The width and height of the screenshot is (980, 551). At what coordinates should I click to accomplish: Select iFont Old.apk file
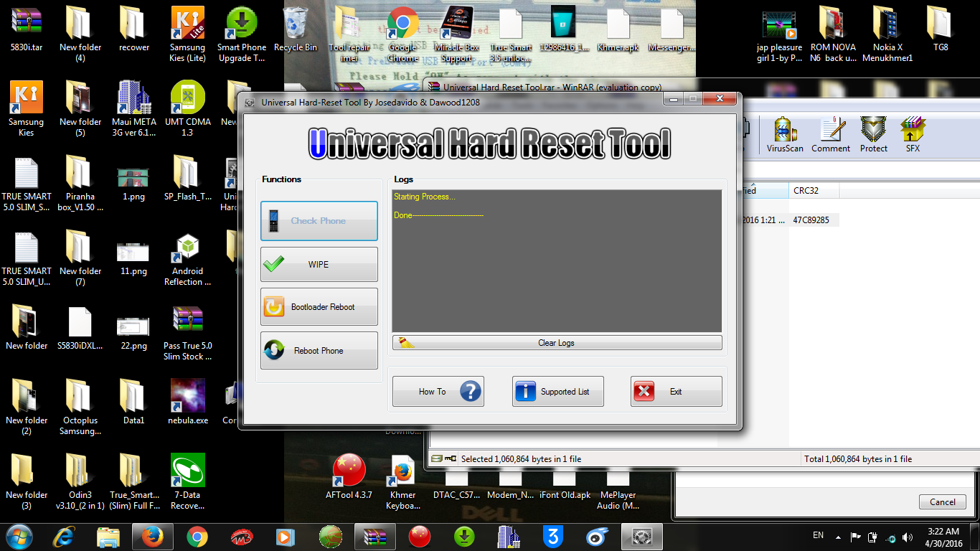coord(565,485)
